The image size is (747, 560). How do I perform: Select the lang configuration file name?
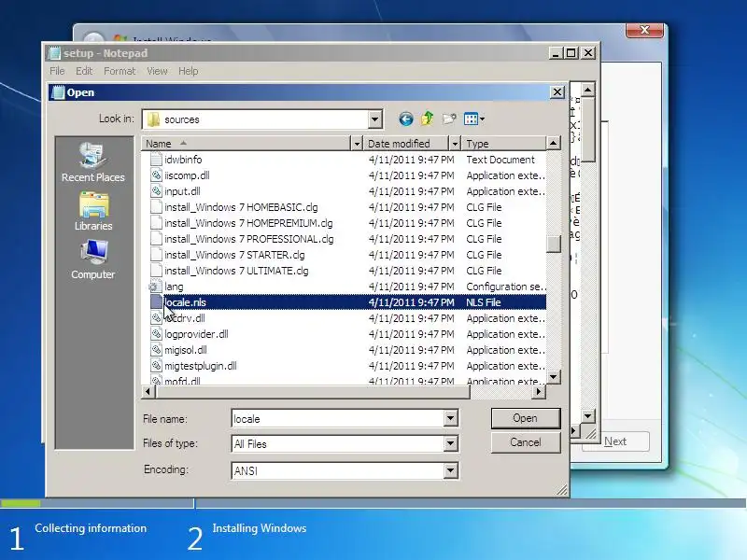pyautogui.click(x=174, y=287)
